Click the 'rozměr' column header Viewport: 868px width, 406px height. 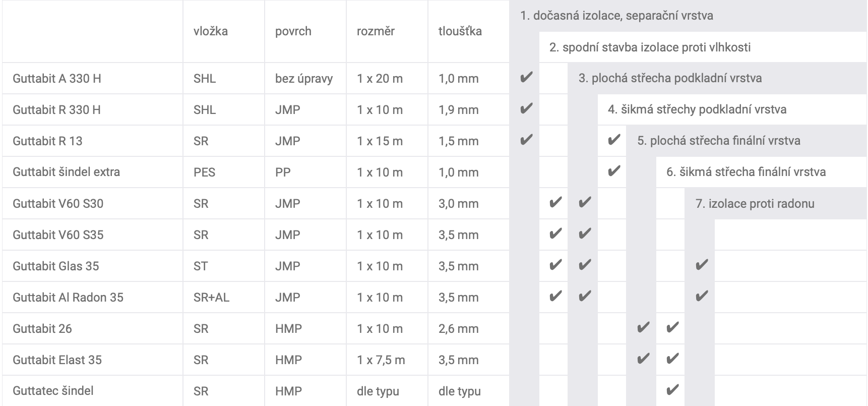[x=376, y=31]
